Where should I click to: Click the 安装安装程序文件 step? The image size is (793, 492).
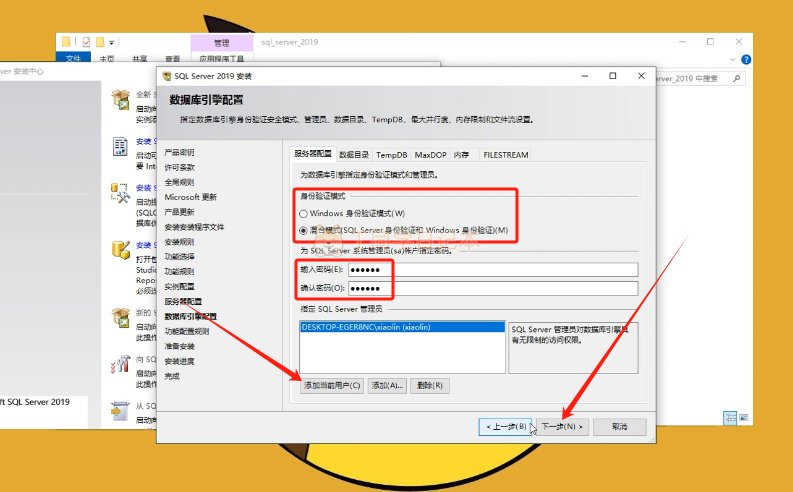pos(194,227)
